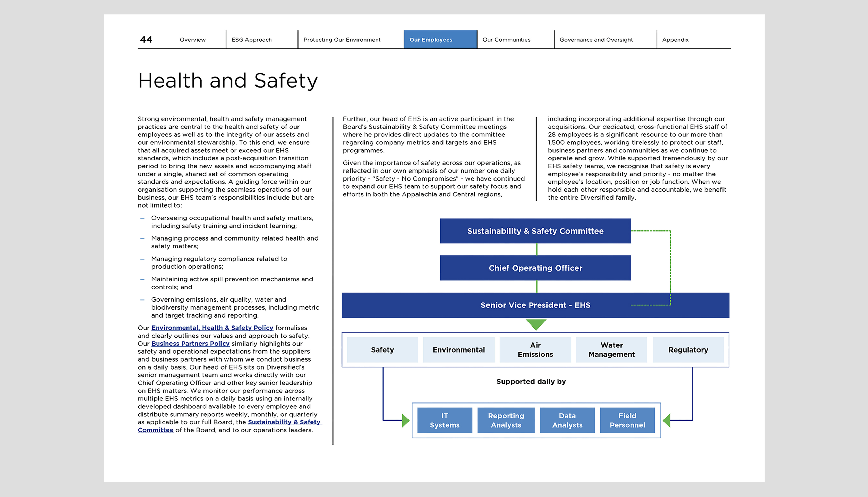868x497 pixels.
Task: Select the Reporting Analysts box
Action: tap(506, 421)
